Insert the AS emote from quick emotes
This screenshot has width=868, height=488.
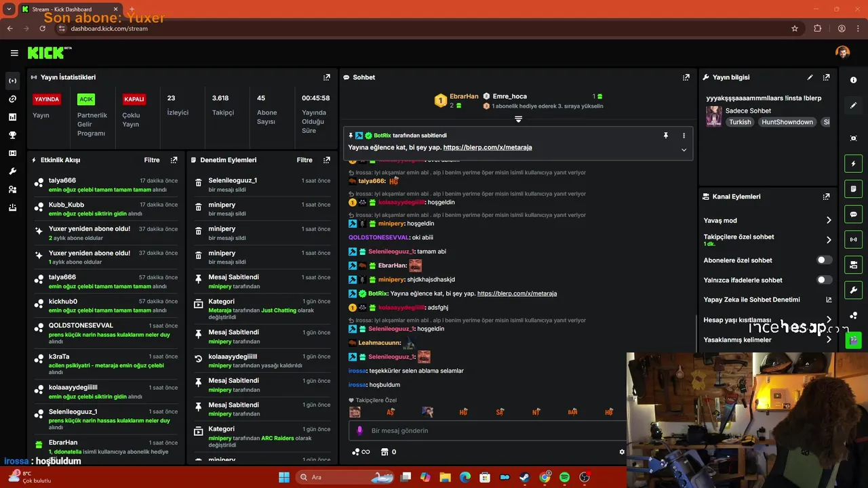click(x=391, y=411)
